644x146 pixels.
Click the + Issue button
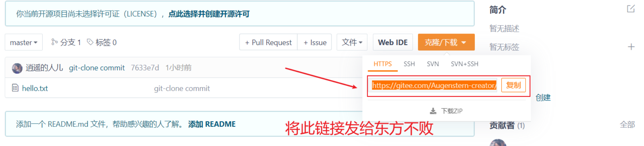coord(314,42)
